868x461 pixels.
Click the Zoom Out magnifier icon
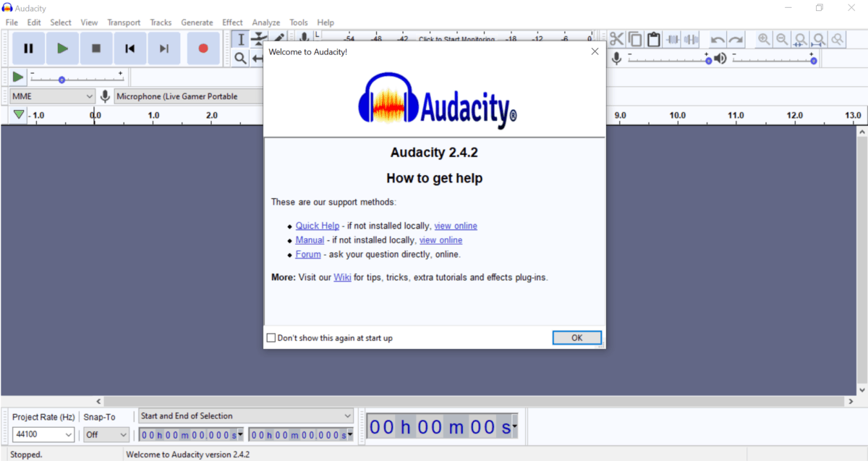click(x=782, y=40)
